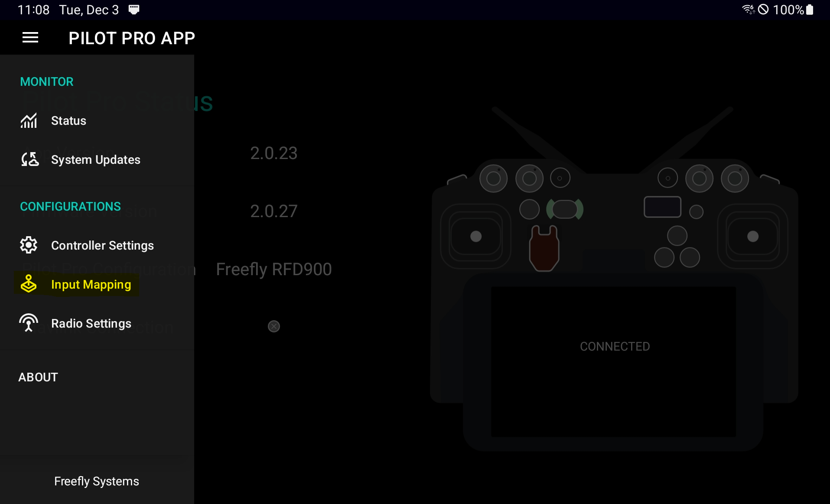Open the Status menu item
This screenshot has width=830, height=504.
click(68, 120)
